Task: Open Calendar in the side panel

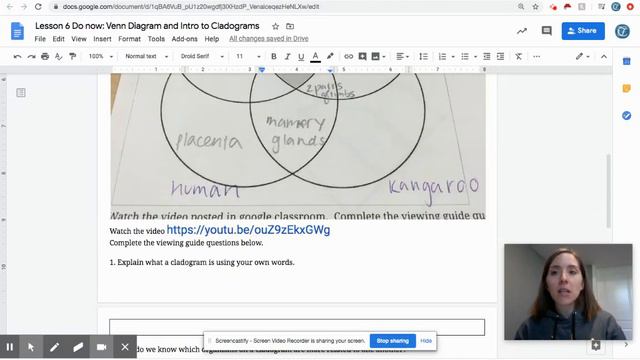Action: coord(627,62)
